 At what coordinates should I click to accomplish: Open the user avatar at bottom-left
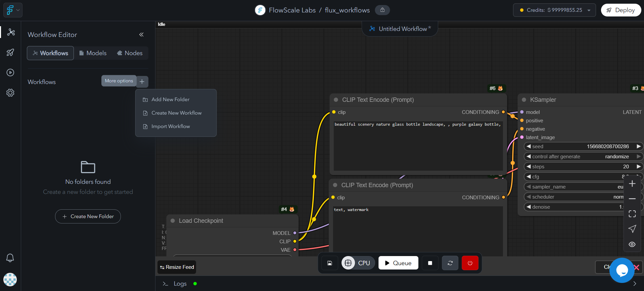10,280
